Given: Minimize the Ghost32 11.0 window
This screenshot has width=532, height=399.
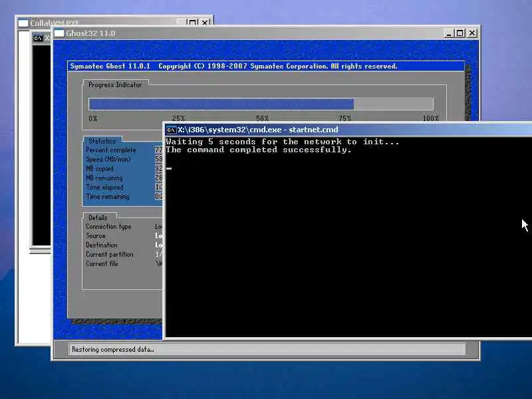Looking at the screenshot, I should pos(449,33).
